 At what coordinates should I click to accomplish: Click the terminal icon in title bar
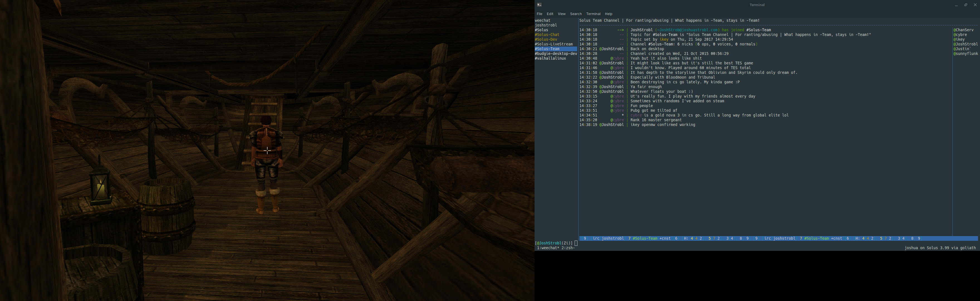pos(539,4)
